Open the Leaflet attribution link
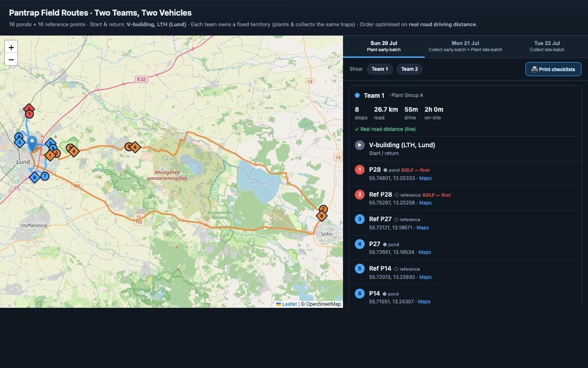 click(286, 304)
